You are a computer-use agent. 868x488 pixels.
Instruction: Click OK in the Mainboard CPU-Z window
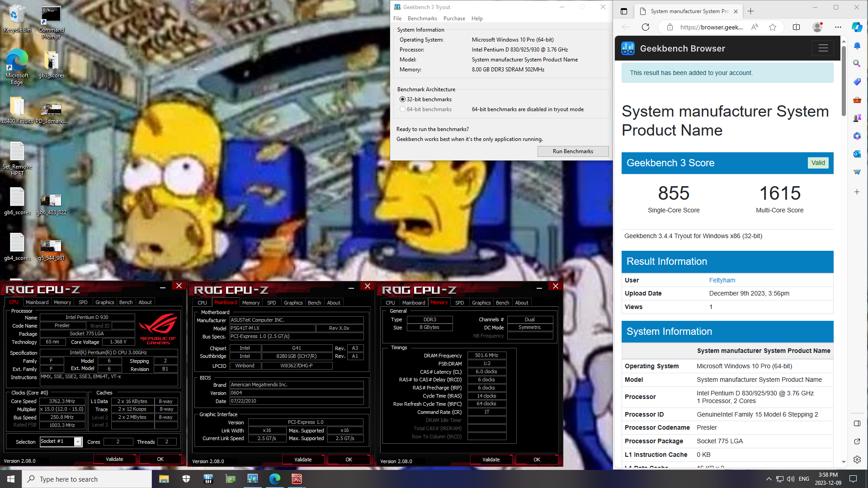349,460
